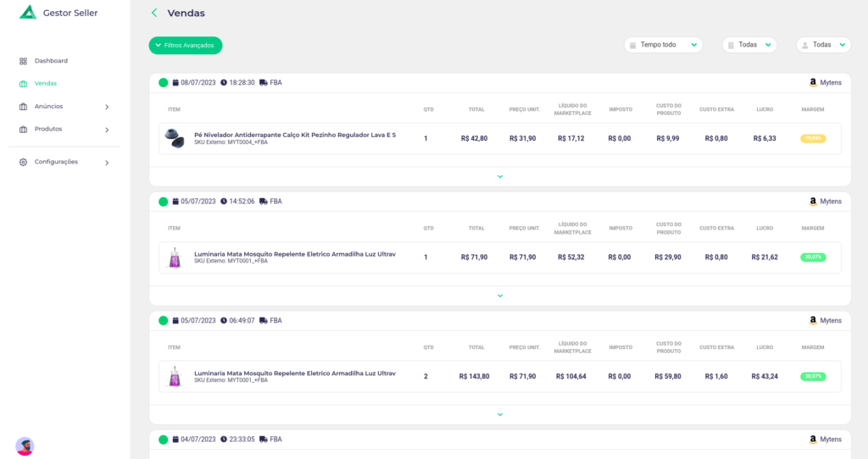
Task: Open the Vendas menu item
Action: tap(46, 84)
